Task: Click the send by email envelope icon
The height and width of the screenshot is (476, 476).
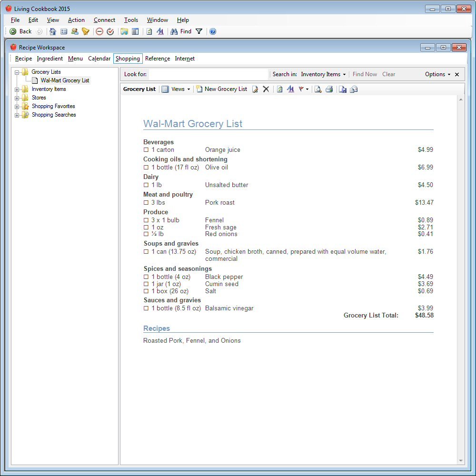Action: tap(354, 89)
